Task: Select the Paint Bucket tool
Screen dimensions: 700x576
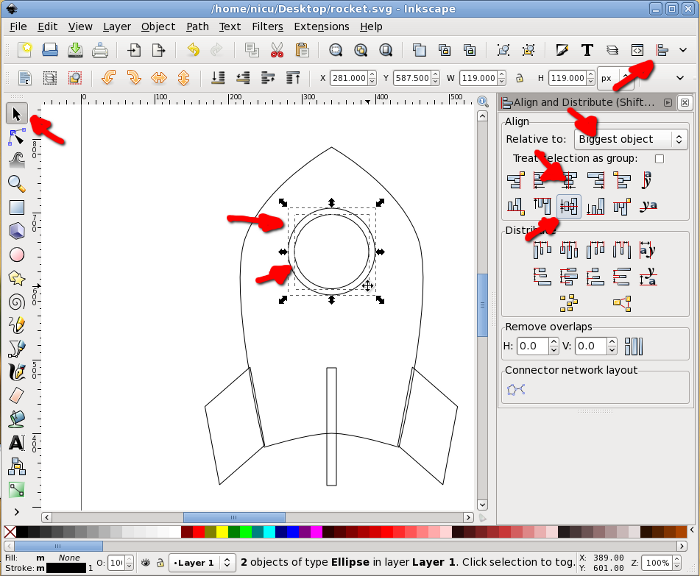Action: click(x=17, y=419)
